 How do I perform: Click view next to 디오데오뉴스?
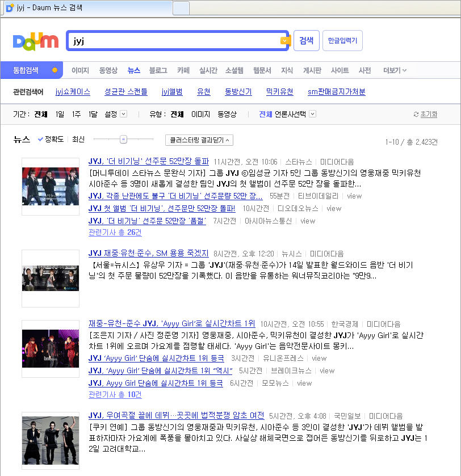point(334,209)
